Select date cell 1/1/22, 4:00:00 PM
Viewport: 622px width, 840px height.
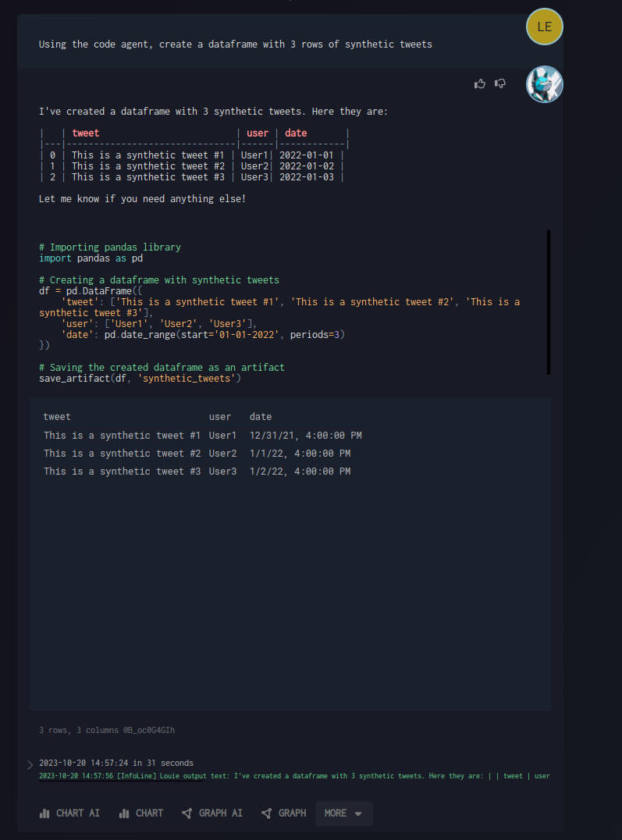pyautogui.click(x=300, y=454)
